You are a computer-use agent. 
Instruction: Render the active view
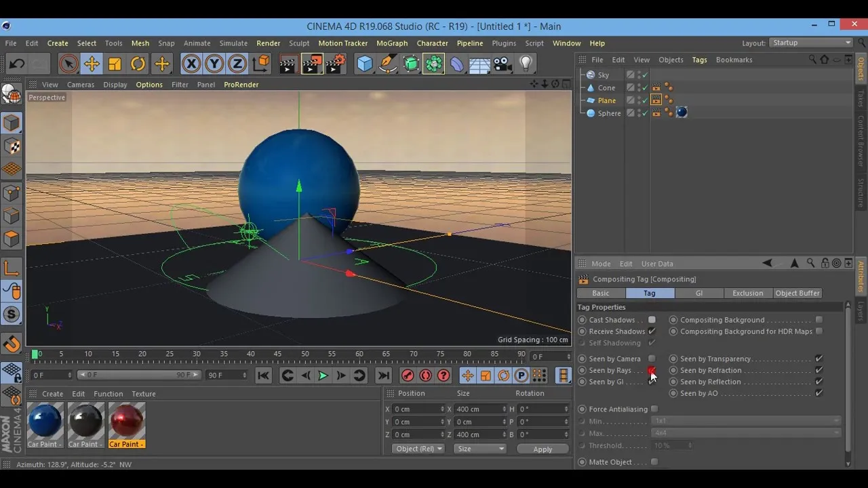coord(288,64)
